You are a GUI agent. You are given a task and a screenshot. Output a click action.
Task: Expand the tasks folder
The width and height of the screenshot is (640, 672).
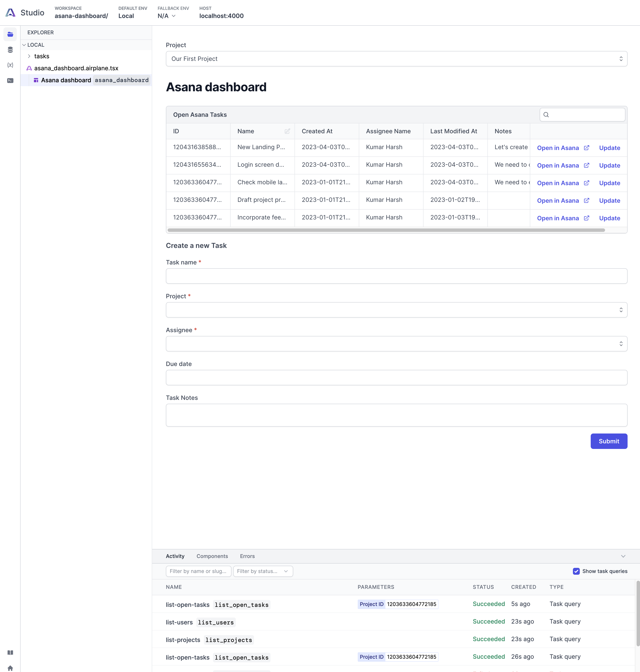[29, 56]
